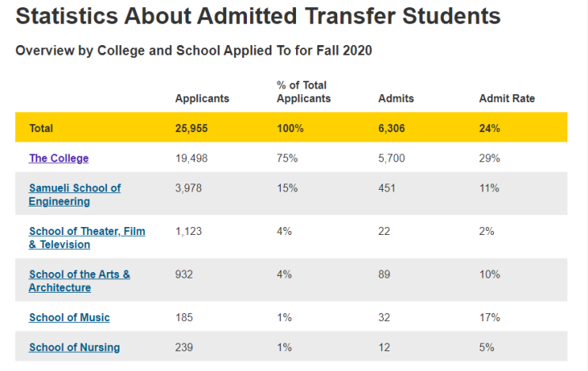
Task: Open Samueli School of Engineering link
Action: [75, 195]
